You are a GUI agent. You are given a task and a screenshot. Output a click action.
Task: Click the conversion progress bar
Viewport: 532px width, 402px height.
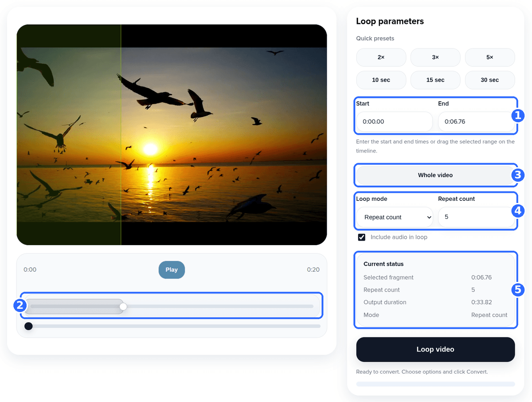click(x=435, y=384)
